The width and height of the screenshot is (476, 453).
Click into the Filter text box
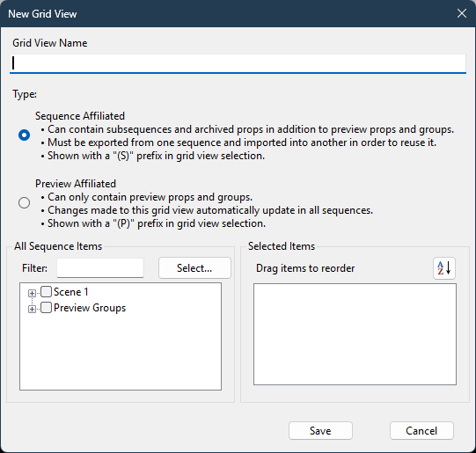coord(100,268)
